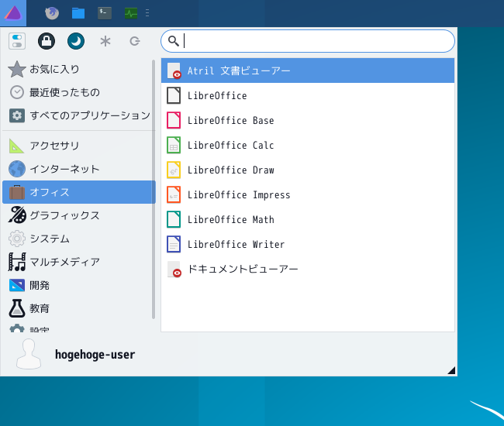The width and height of the screenshot is (504, 426).
Task: Launch LibreOffice Calc
Action: [308, 145]
